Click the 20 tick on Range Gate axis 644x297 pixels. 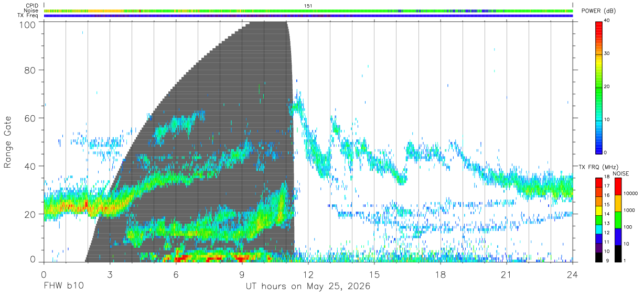point(30,214)
